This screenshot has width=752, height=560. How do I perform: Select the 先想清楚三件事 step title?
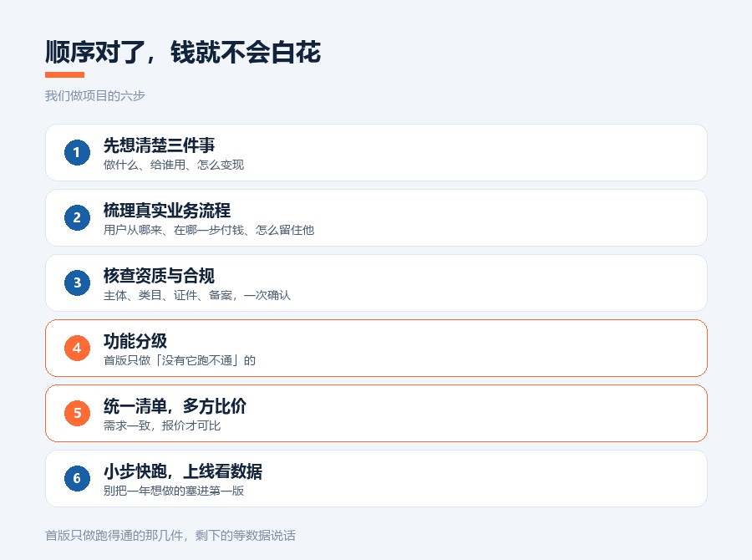(x=160, y=145)
